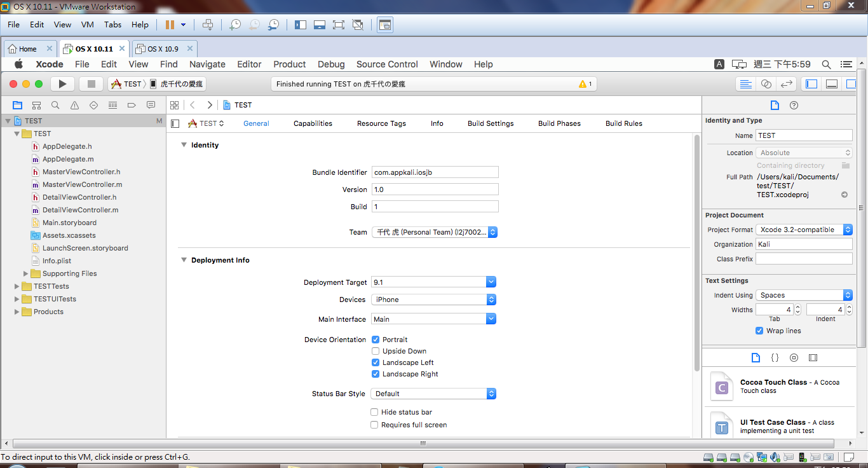This screenshot has height=468, width=868.
Task: Show the Quick Help inspector
Action: tap(794, 105)
